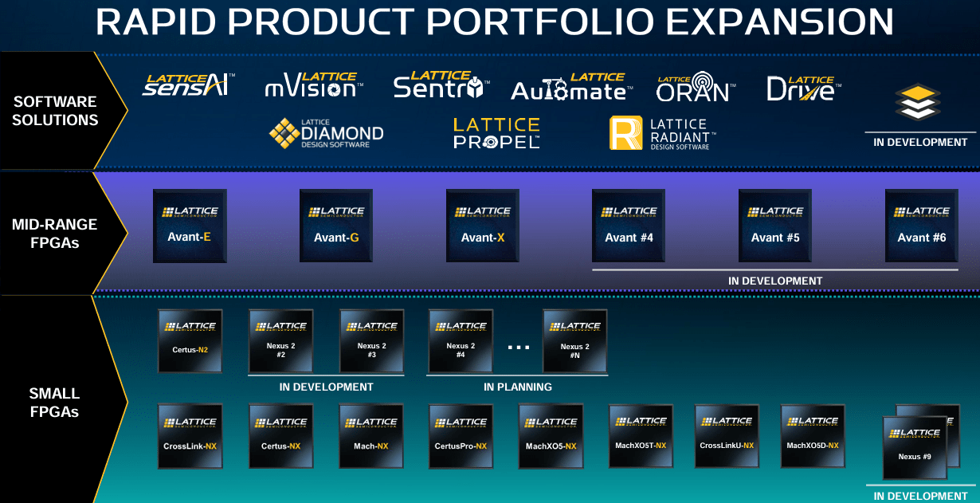The width and height of the screenshot is (980, 503).
Task: Click the Avant-X chip
Action: pos(482,226)
